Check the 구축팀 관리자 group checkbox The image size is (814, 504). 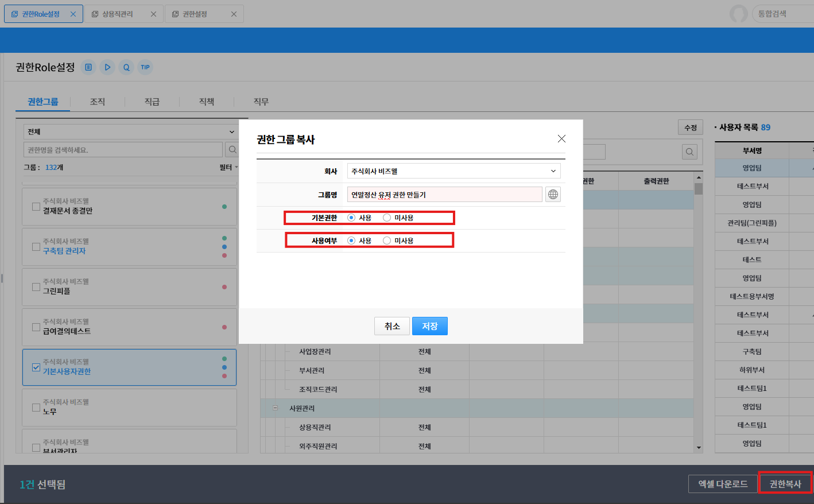36,247
